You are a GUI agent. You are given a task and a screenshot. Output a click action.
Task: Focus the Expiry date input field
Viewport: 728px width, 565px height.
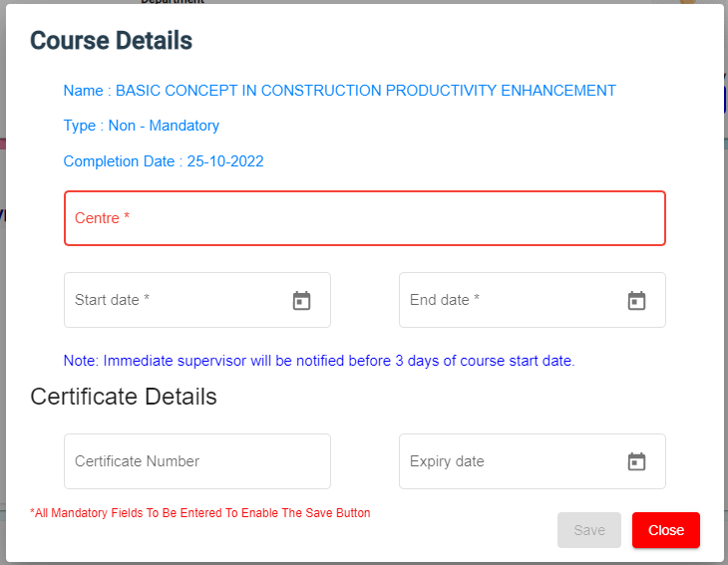tap(509, 461)
